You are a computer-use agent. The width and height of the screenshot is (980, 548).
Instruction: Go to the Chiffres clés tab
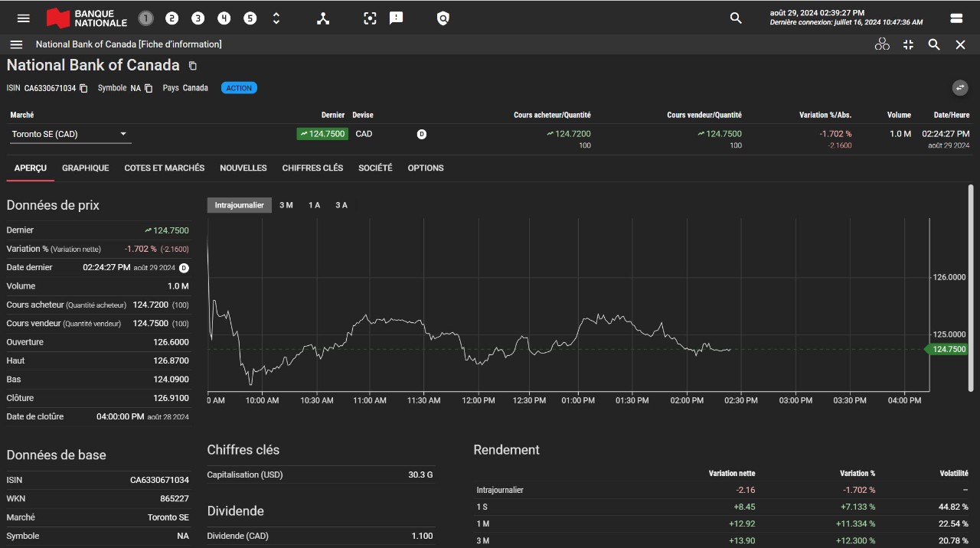coord(312,168)
